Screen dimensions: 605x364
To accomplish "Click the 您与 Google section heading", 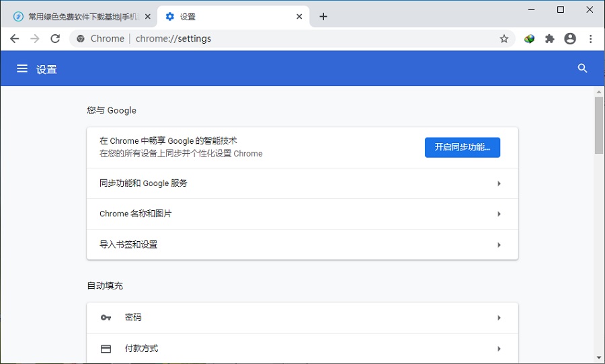I will tap(112, 110).
